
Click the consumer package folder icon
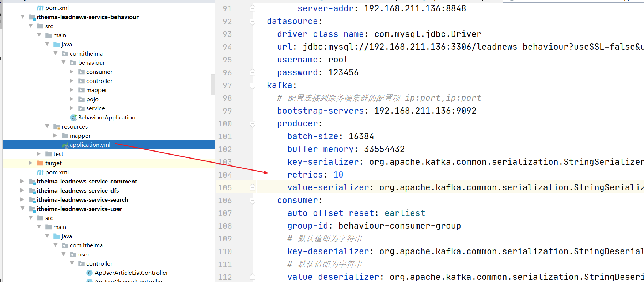click(x=82, y=72)
